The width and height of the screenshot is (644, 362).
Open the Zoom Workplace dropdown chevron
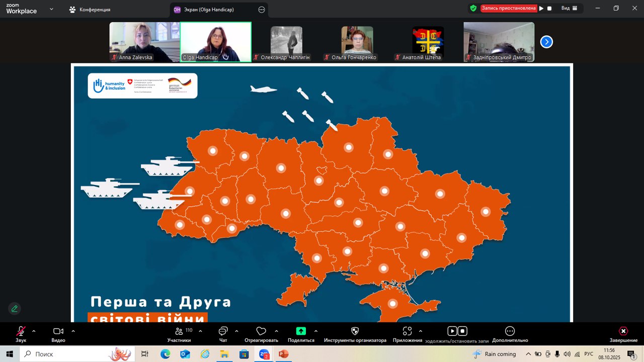pyautogui.click(x=51, y=9)
